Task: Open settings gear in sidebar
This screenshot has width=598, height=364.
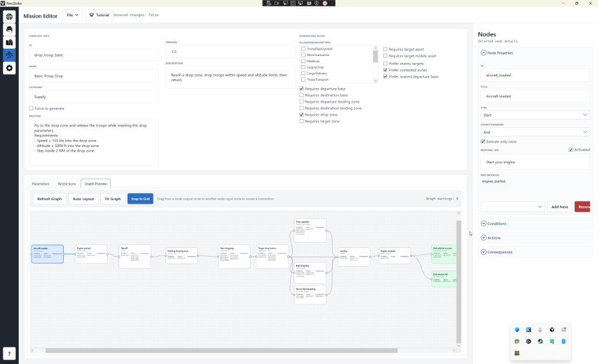Action: click(9, 68)
